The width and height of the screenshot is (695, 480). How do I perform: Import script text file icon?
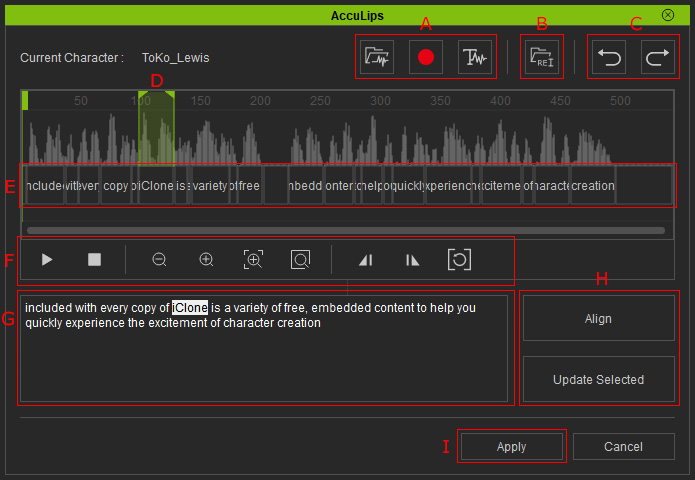coord(542,57)
